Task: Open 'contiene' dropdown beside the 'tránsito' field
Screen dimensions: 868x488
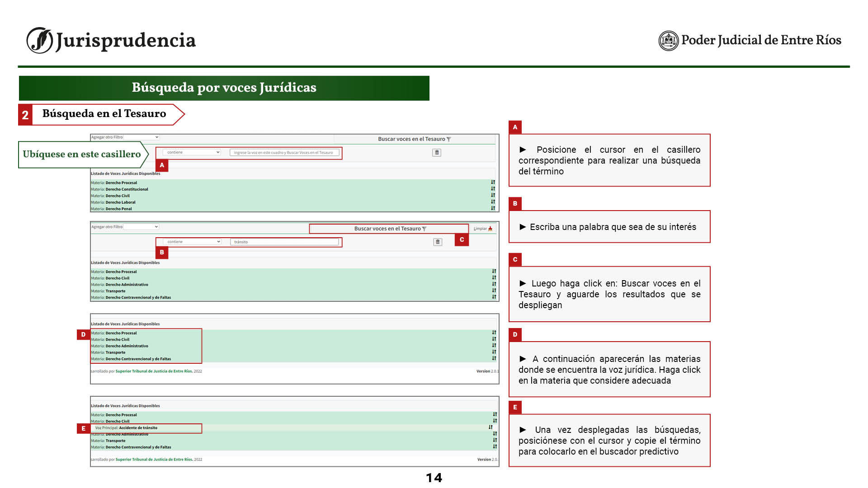Action: pos(192,242)
